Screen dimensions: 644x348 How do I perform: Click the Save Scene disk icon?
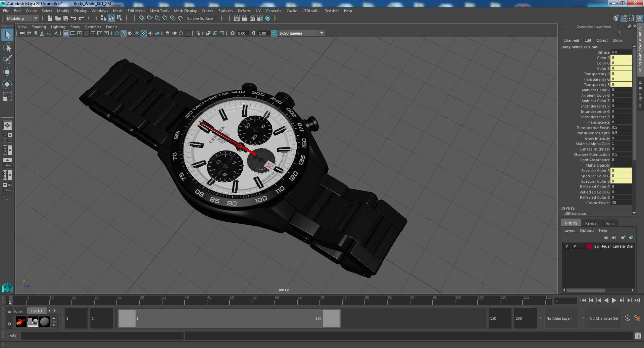(x=66, y=18)
